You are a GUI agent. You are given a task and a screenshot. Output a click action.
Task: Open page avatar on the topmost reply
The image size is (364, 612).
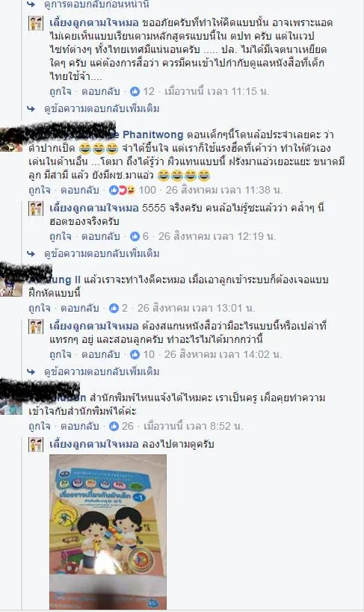tap(36, 23)
